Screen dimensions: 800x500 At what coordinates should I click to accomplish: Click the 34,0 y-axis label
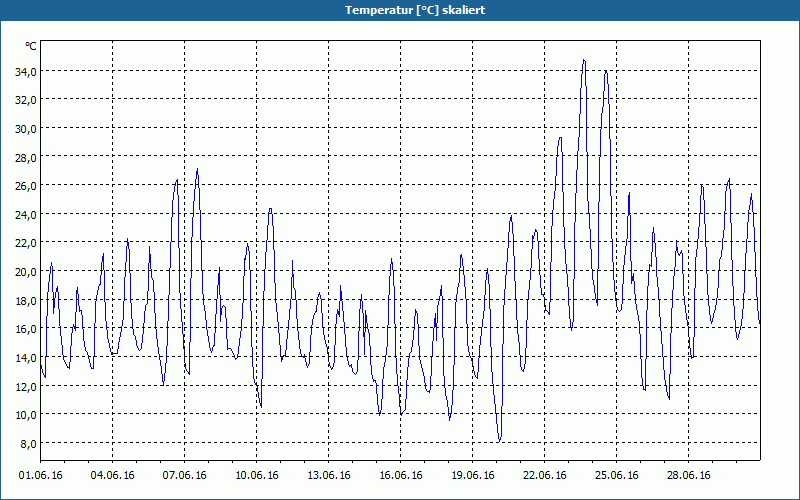26,71
